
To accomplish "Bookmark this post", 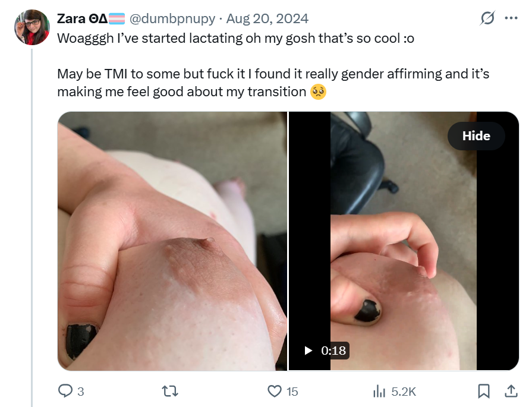I will click(x=484, y=391).
